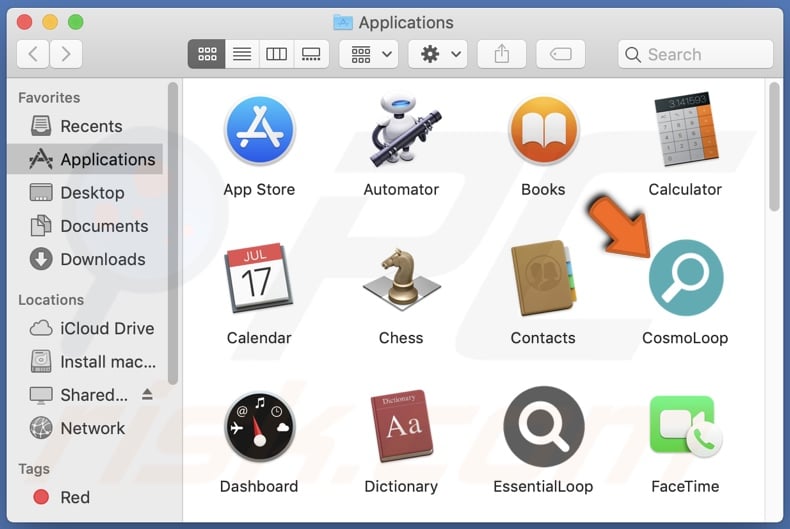This screenshot has width=790, height=529.
Task: Click the Share toolbar button
Action: pos(501,54)
